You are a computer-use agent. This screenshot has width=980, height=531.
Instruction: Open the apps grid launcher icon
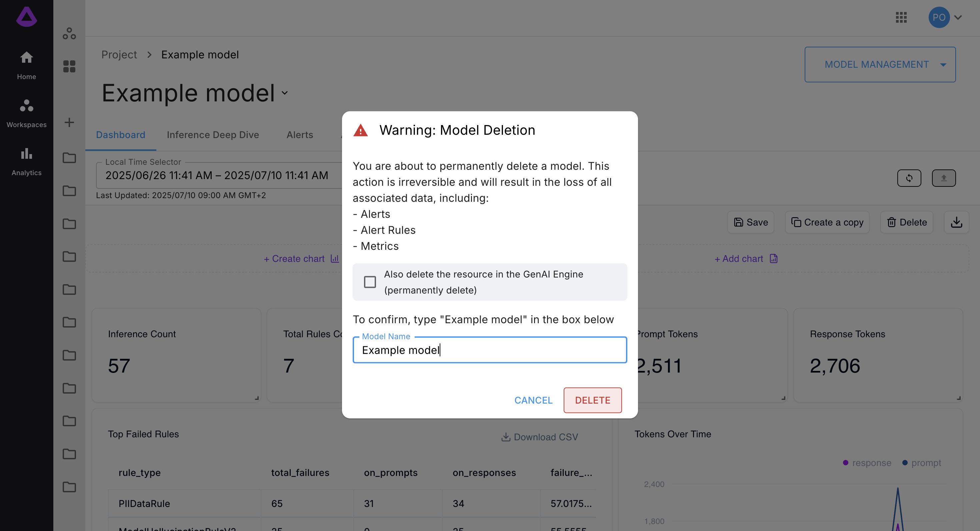tap(901, 17)
